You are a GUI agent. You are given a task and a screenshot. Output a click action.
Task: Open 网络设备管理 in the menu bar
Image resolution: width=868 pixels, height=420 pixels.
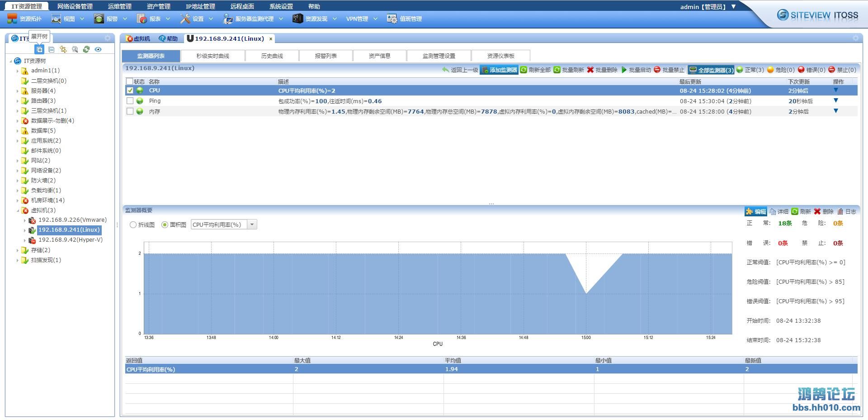coord(75,6)
